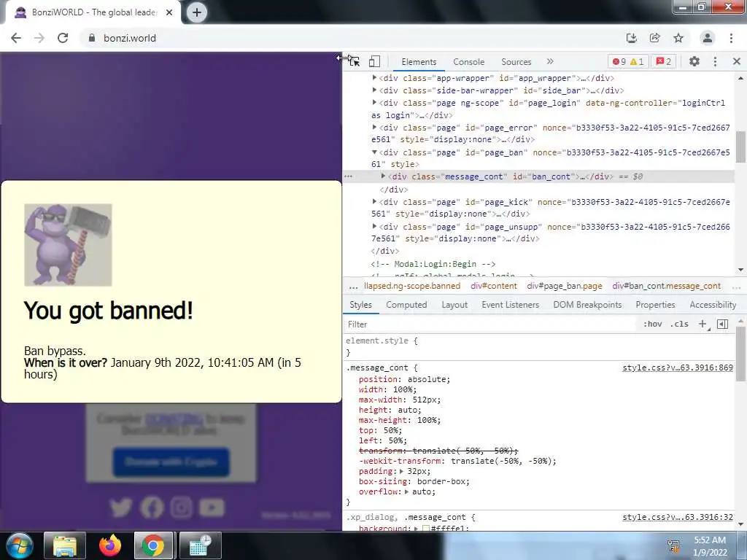Expand the padding shorthand property
The image size is (747, 560).
tap(402, 472)
